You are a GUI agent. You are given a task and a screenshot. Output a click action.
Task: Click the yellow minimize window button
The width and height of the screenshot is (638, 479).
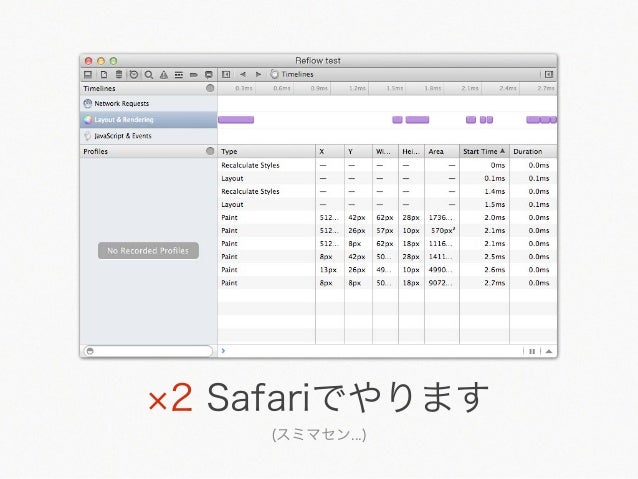click(101, 61)
